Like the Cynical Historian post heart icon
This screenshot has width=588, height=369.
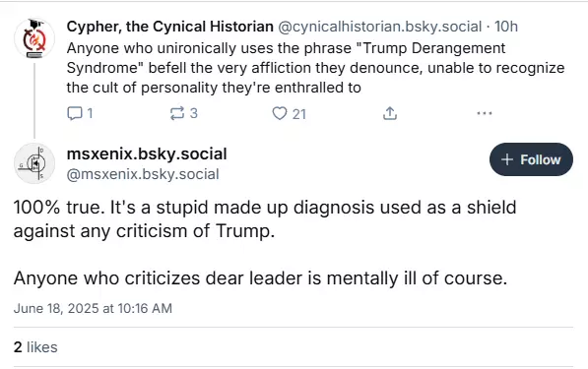tap(280, 113)
